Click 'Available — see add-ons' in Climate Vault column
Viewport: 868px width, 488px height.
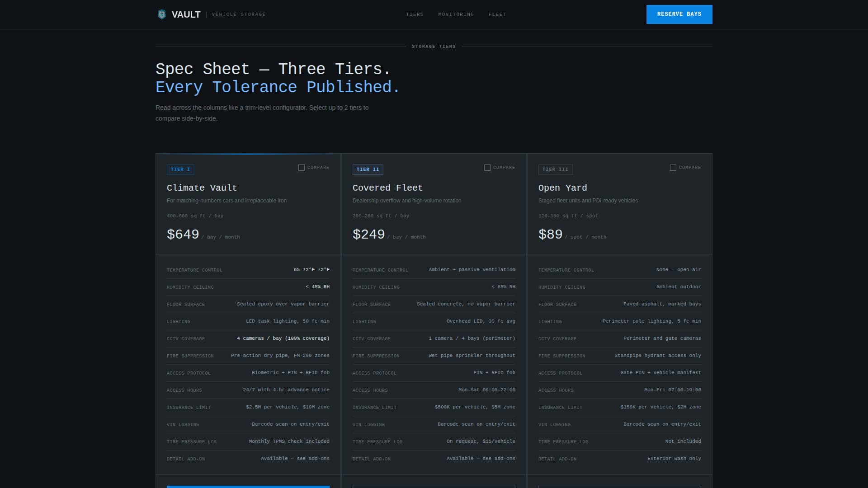click(x=295, y=458)
